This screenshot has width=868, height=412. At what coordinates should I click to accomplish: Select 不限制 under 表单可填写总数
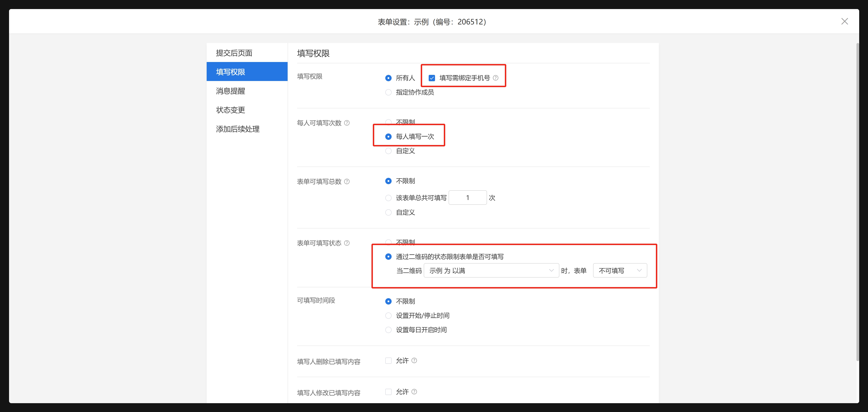point(388,181)
